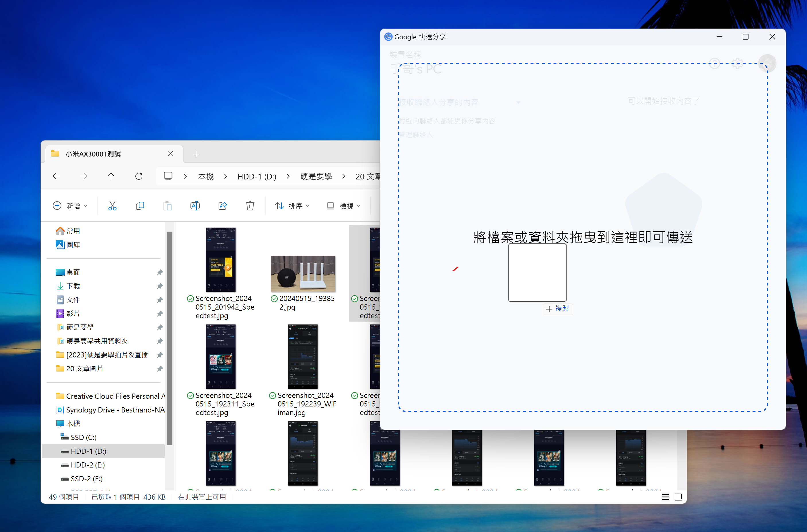Click the navigation pane scrollbar

(x=170, y=338)
